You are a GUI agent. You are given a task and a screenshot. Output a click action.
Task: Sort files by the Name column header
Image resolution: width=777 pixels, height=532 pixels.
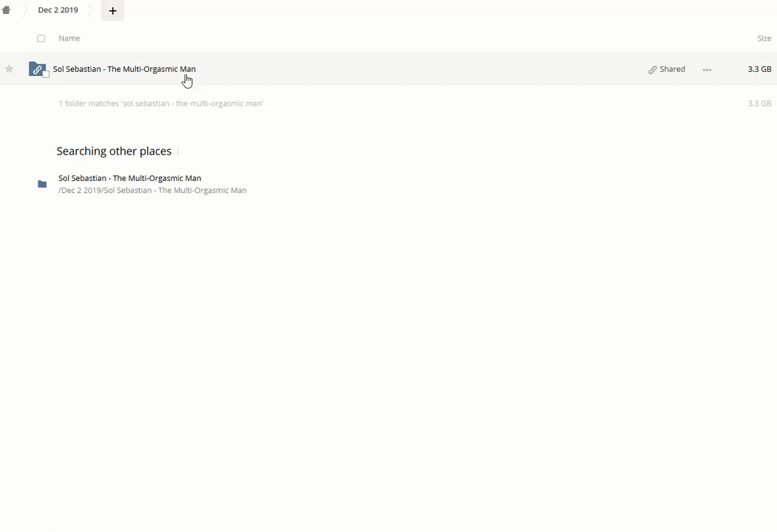coord(69,38)
